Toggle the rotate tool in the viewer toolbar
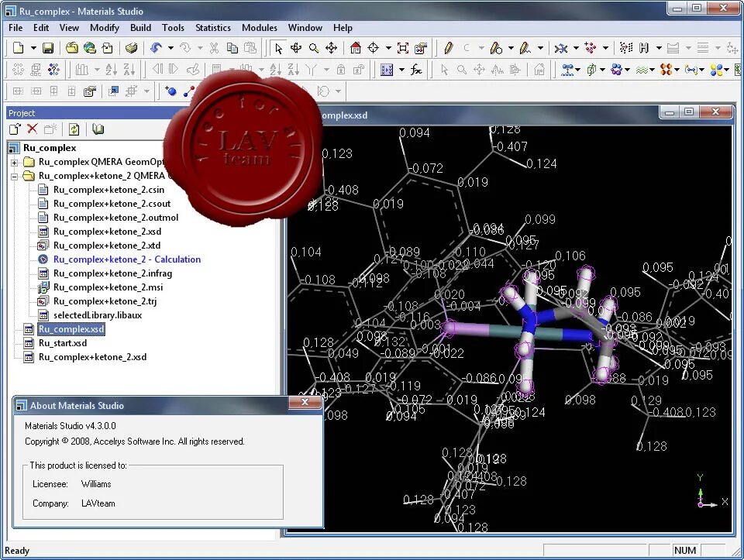This screenshot has height=560, width=744. (296, 48)
